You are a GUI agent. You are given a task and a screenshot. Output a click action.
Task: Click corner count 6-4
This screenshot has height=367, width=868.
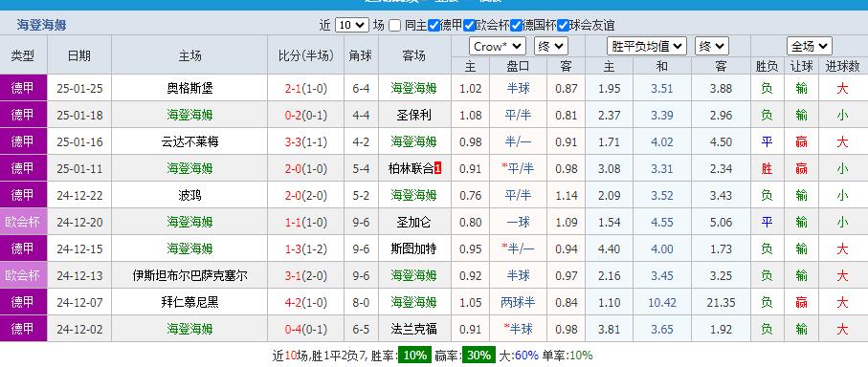click(361, 89)
